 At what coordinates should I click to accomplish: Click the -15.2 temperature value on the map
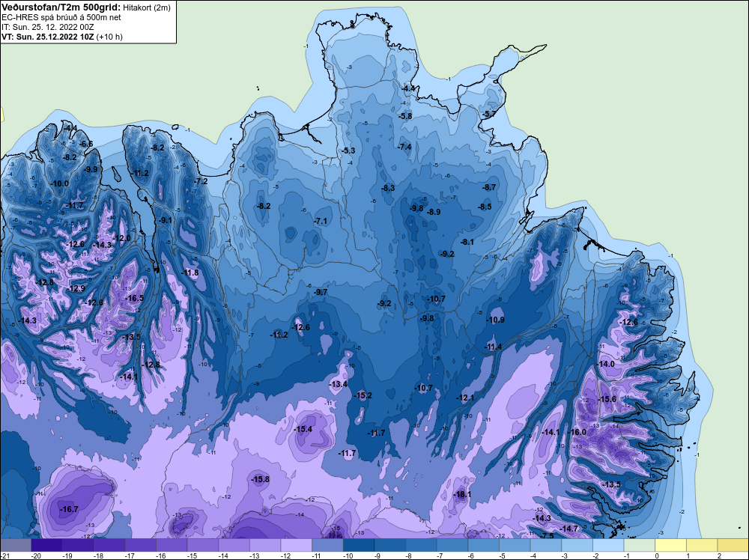coord(363,395)
